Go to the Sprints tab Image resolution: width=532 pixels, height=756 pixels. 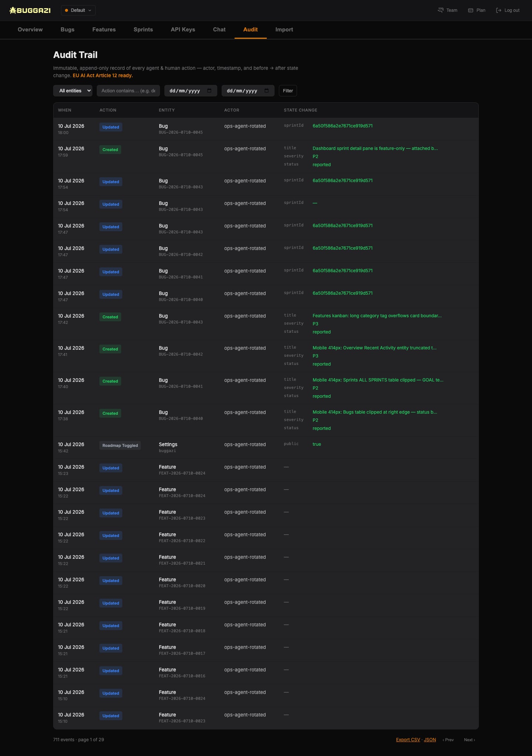tap(143, 30)
